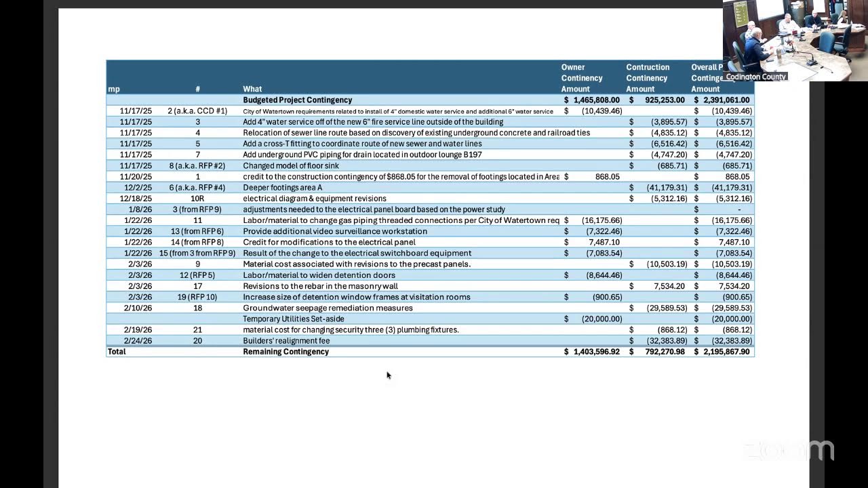Click the 'Codington County' participant name label
This screenshot has width=868, height=488.
pos(755,77)
